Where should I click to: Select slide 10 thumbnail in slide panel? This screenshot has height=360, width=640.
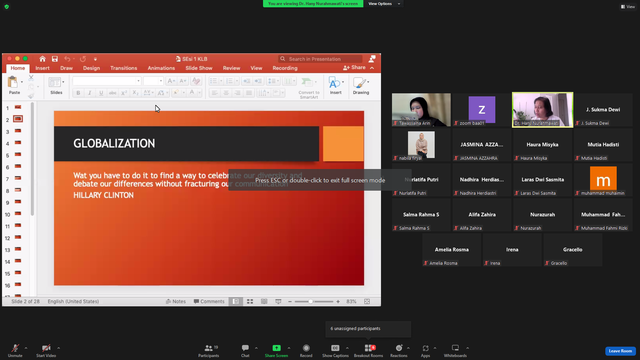pos(18,214)
